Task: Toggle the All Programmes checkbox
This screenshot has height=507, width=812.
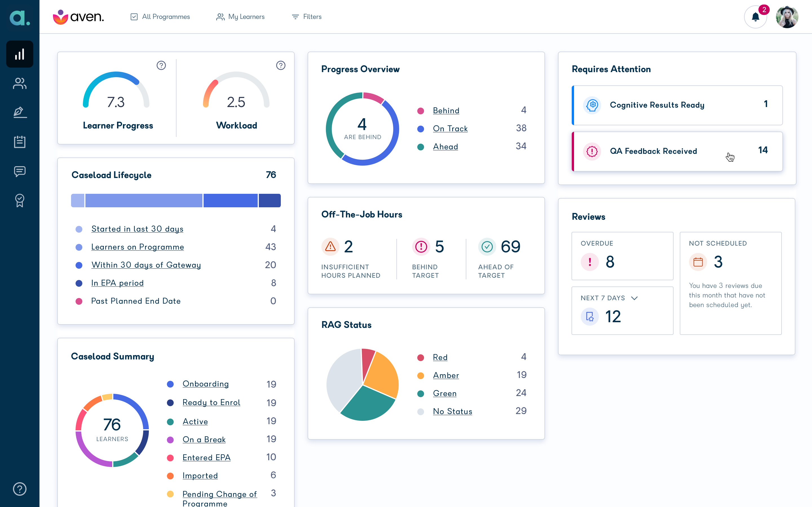Action: pyautogui.click(x=134, y=17)
